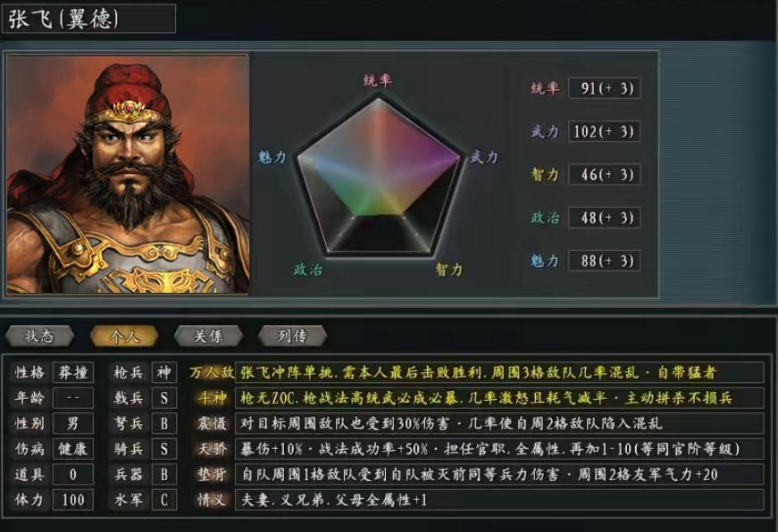Click Zhang Fei's character portrait
The width and height of the screenshot is (778, 532).
[x=128, y=175]
